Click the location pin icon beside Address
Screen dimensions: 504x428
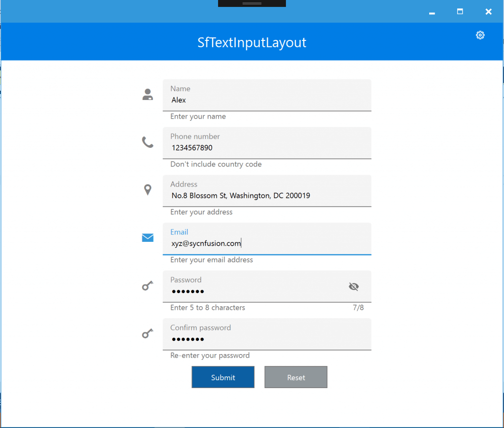click(147, 189)
